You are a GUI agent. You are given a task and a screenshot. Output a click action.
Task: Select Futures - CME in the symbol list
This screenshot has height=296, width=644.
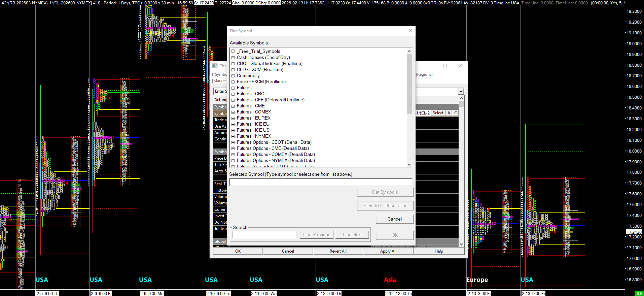[251, 106]
